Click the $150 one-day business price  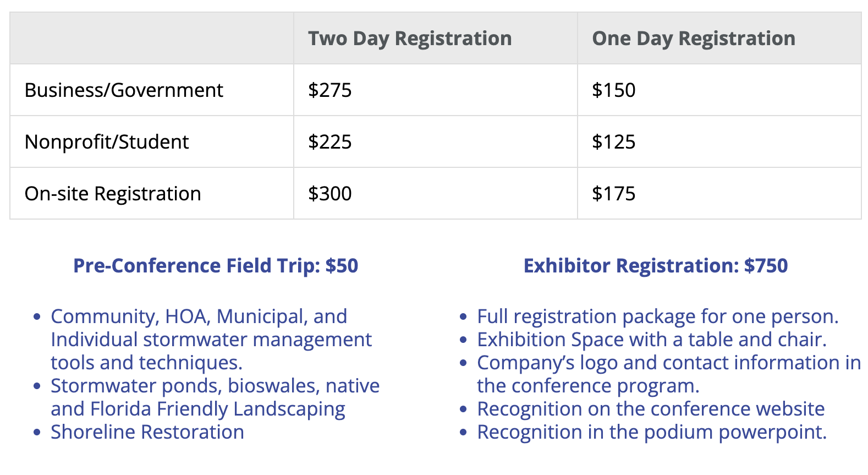614,90
